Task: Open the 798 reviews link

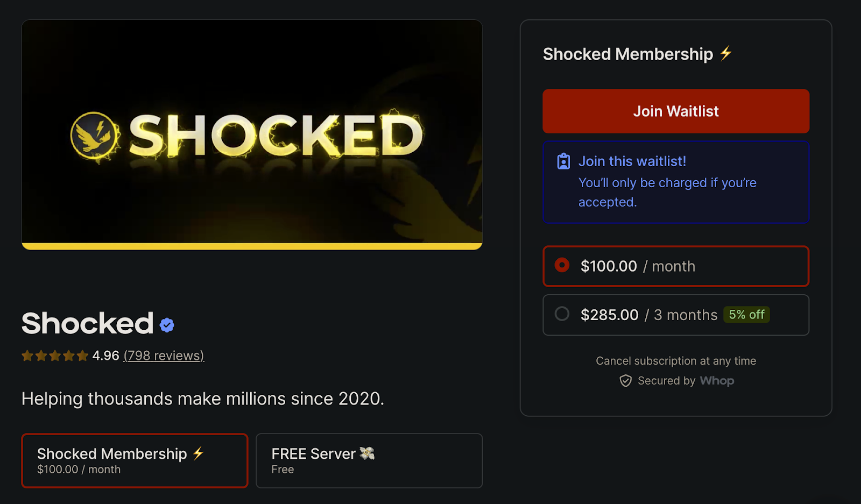Action: (163, 355)
